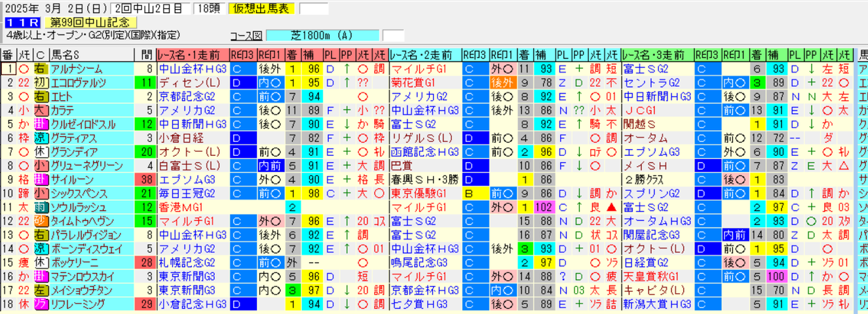
Task: Click the pink interval 29 cell for リフレーミング
Action: tap(144, 304)
